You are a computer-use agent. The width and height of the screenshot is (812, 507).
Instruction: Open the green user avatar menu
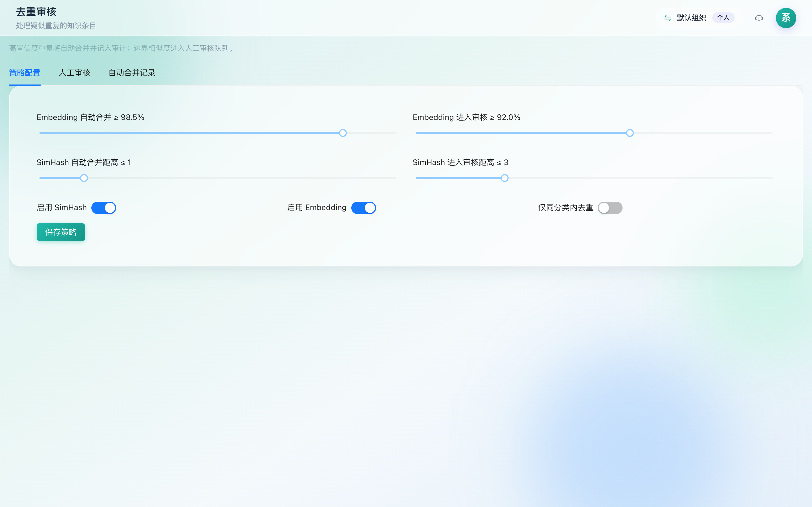(x=785, y=18)
